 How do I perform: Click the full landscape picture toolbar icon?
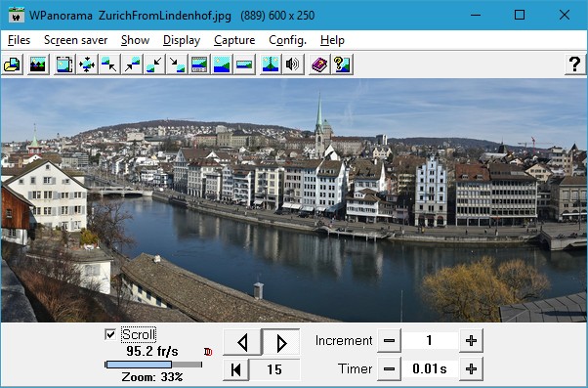(x=222, y=65)
